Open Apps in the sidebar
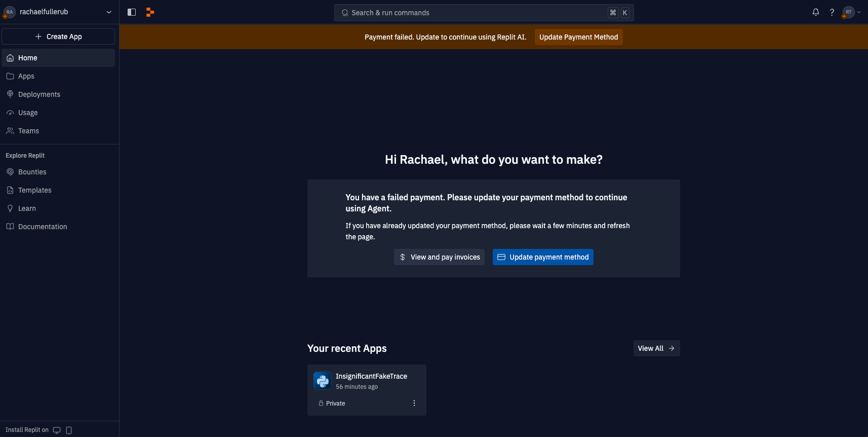This screenshot has height=437, width=868. 58,76
